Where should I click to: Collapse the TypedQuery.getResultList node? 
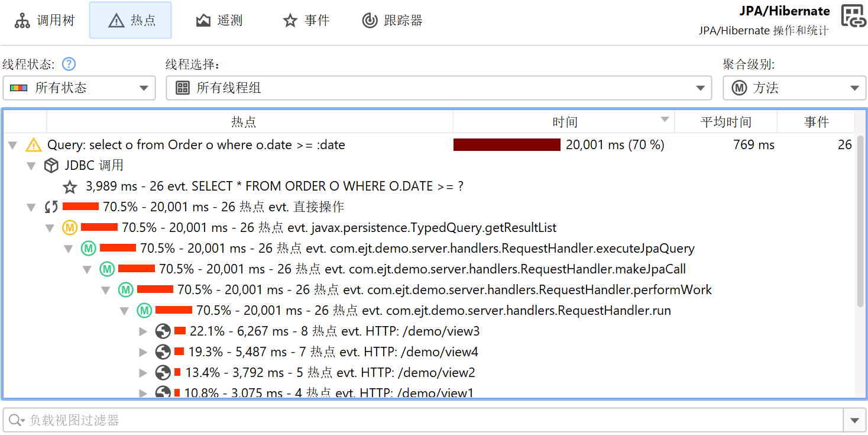pos(50,228)
